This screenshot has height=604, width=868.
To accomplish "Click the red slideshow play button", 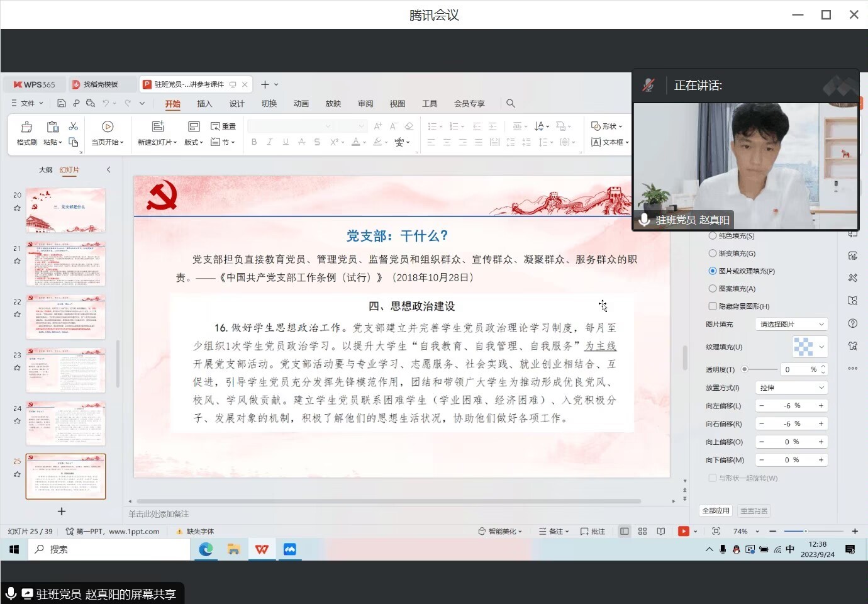I will point(684,532).
